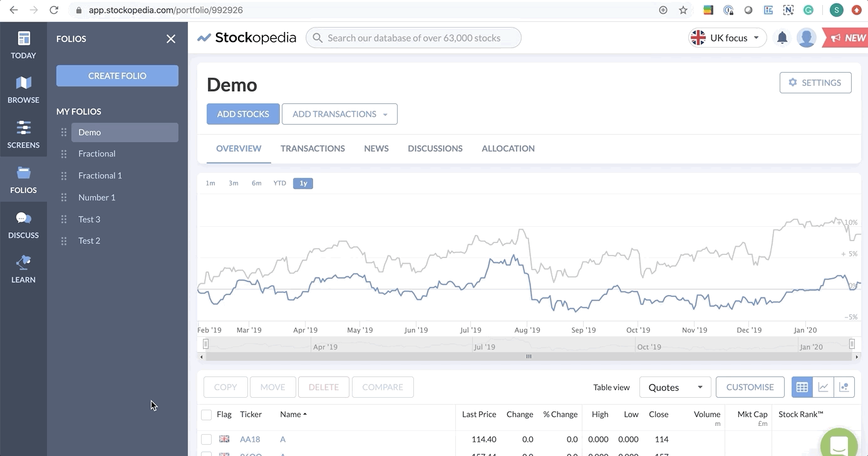Select the 1m chart range
868x456 pixels.
(x=210, y=183)
